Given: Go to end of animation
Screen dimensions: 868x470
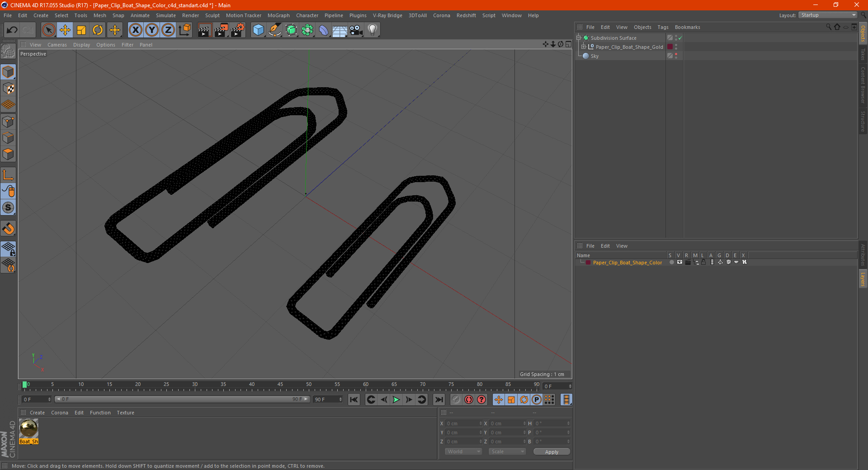Looking at the screenshot, I should point(439,399).
